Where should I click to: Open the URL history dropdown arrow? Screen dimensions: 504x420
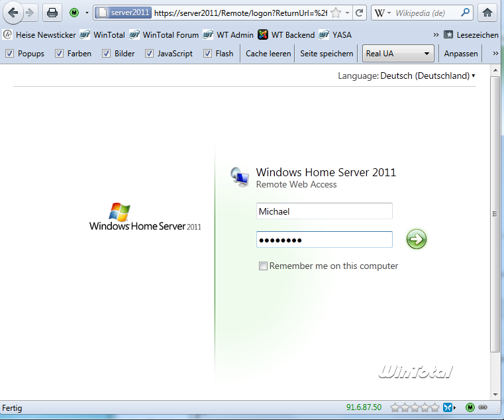[347, 13]
